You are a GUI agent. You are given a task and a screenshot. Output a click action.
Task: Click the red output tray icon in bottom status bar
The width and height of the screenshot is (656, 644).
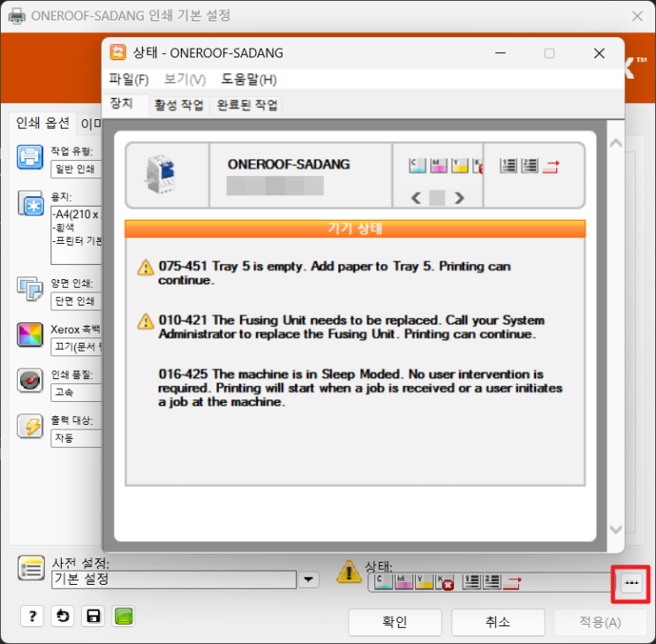point(512,582)
